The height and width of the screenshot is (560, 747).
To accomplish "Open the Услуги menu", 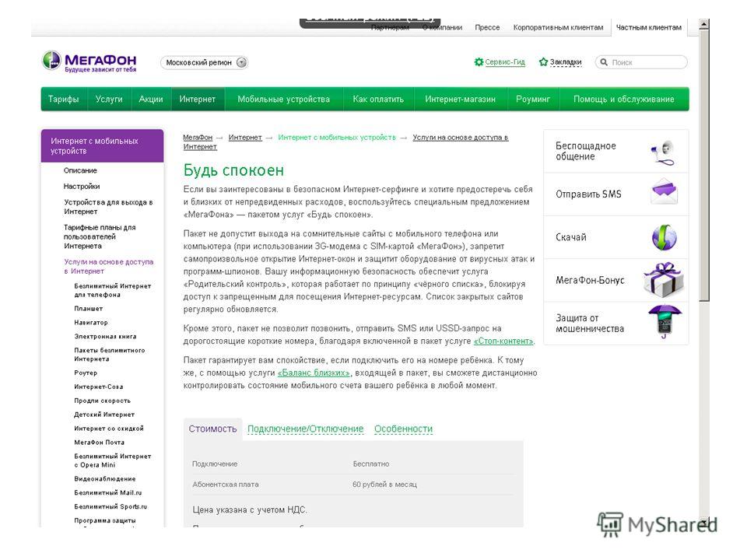I will pyautogui.click(x=109, y=99).
